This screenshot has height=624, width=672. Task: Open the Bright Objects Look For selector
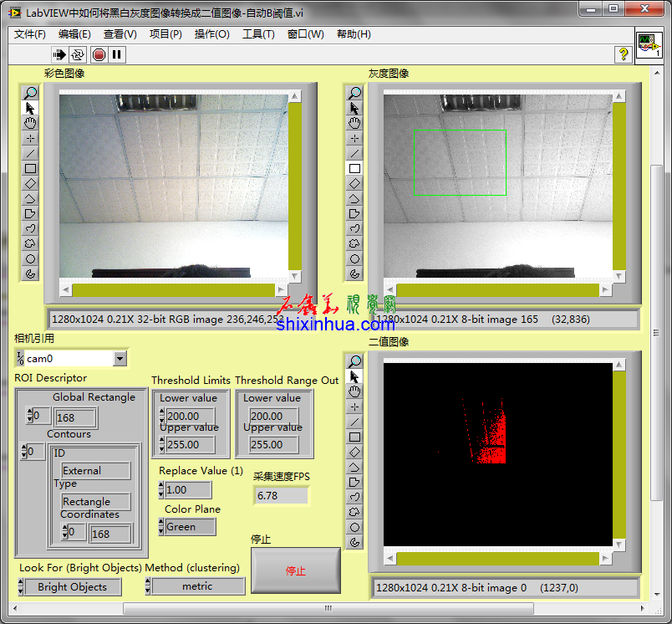click(72, 587)
